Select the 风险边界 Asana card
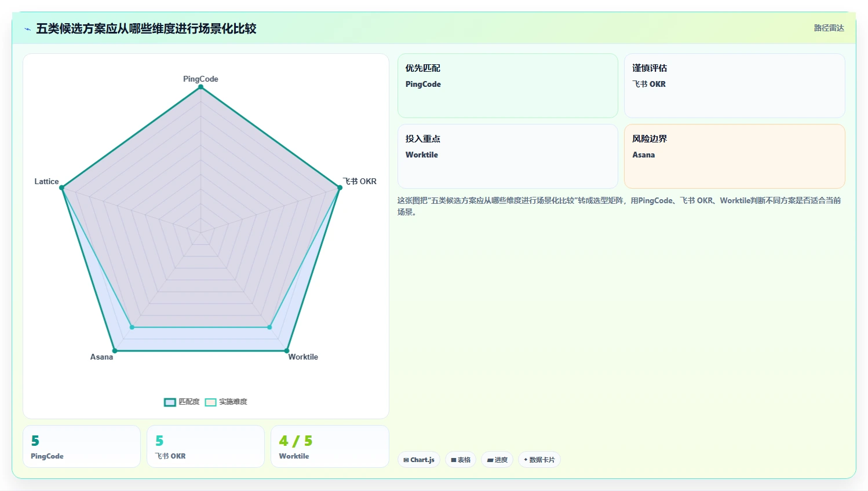868x491 pixels. 734,156
